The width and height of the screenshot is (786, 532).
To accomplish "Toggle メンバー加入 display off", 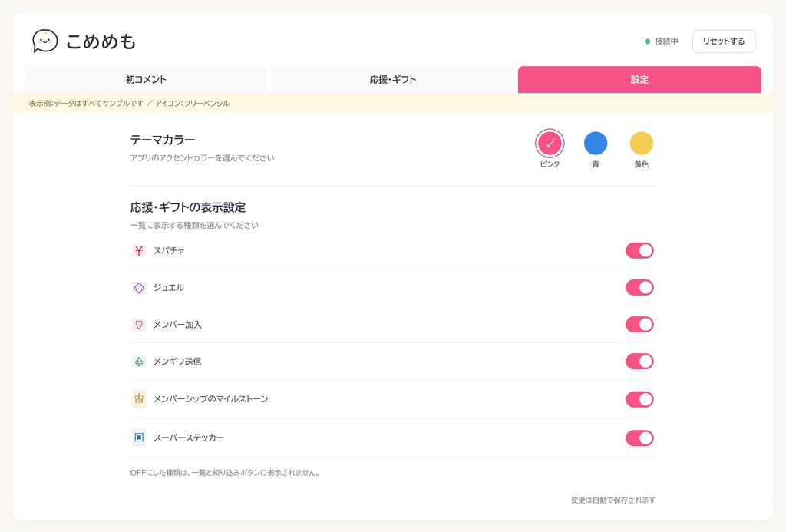I will (639, 325).
